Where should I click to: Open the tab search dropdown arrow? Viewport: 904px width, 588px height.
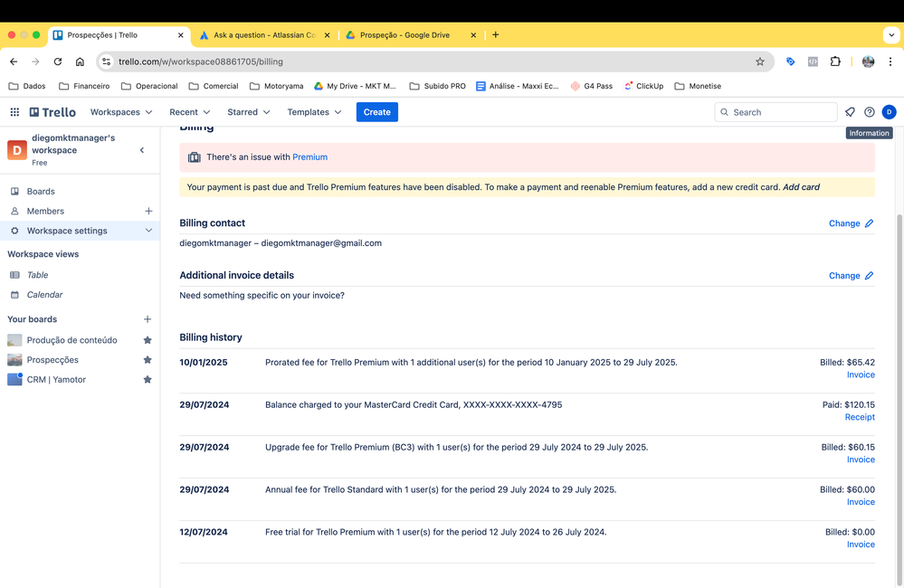tap(891, 35)
